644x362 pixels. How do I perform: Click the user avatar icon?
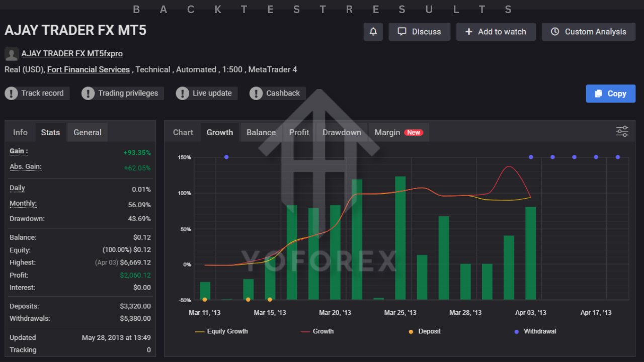pyautogui.click(x=12, y=54)
